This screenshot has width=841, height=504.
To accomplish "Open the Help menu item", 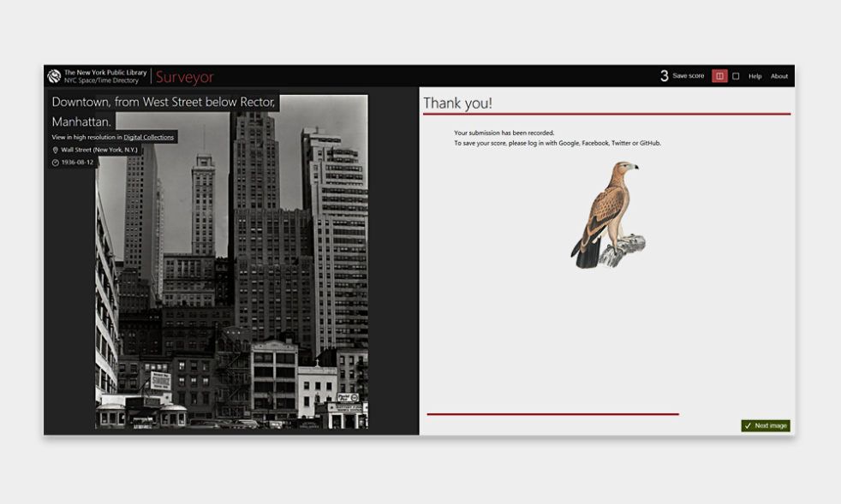I will (x=755, y=76).
